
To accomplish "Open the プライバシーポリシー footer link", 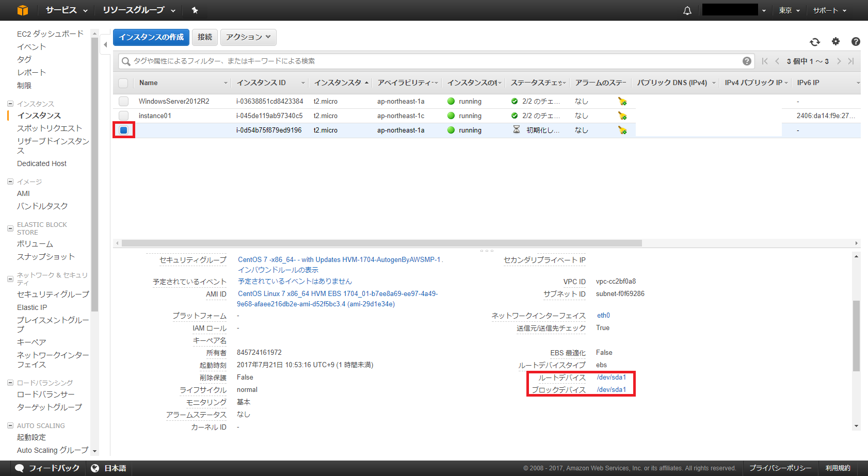I will (780, 468).
